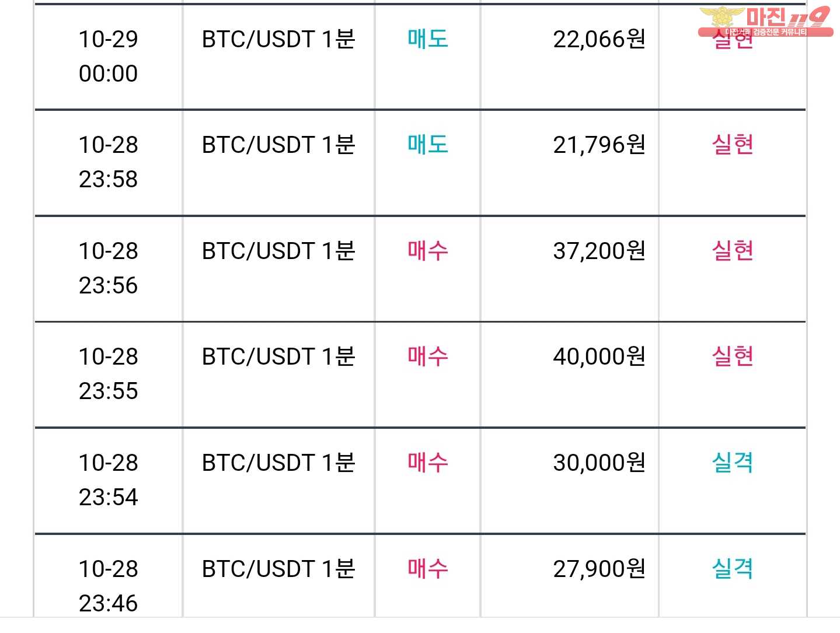
Task: Select the 10-28 23:58 date cell
Action: click(x=109, y=162)
